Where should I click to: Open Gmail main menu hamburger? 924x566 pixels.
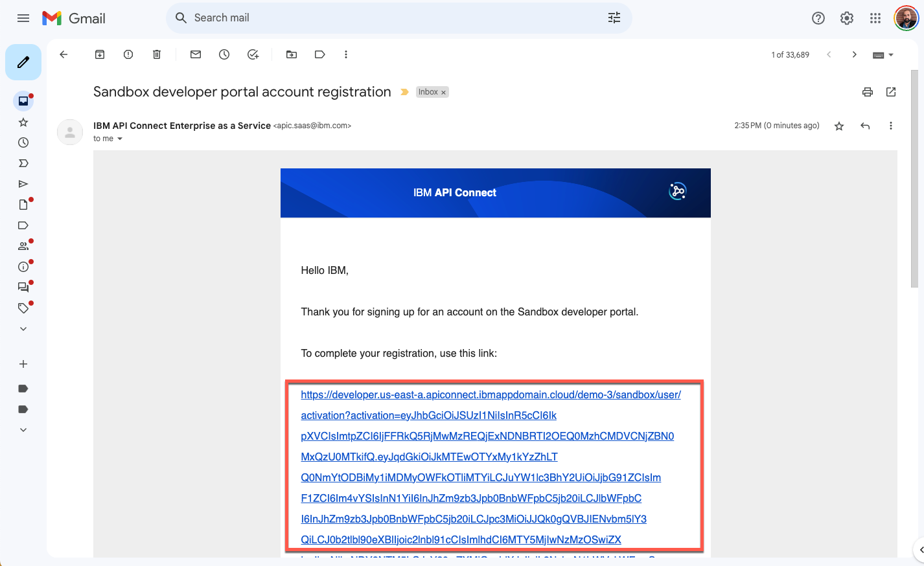[x=23, y=18]
